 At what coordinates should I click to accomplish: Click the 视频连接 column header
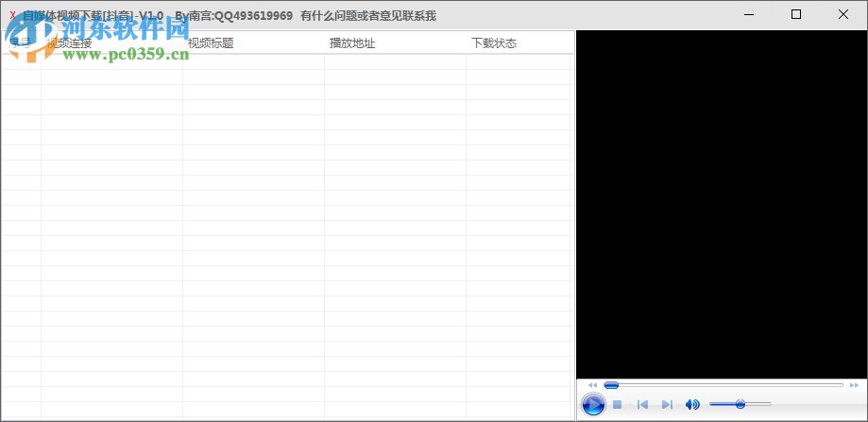(111, 43)
